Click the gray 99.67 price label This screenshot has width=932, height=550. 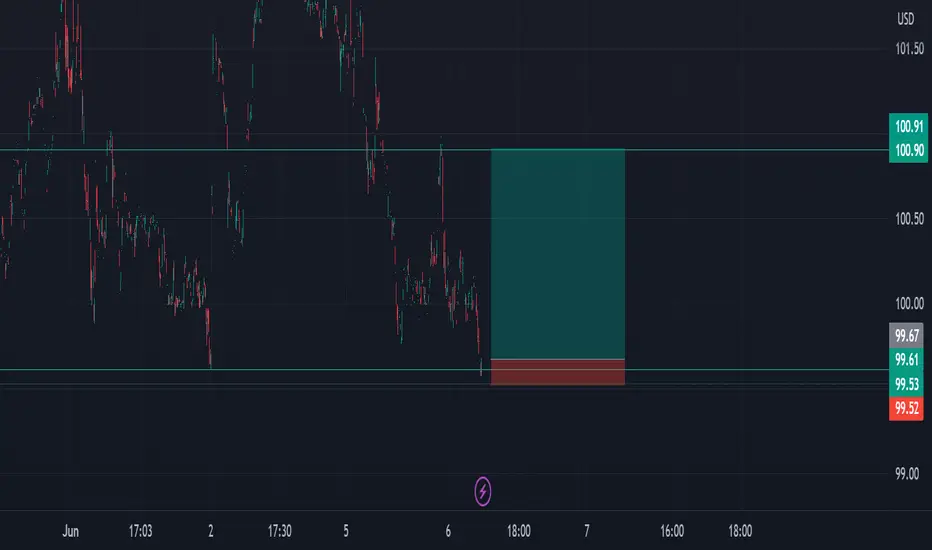point(906,335)
